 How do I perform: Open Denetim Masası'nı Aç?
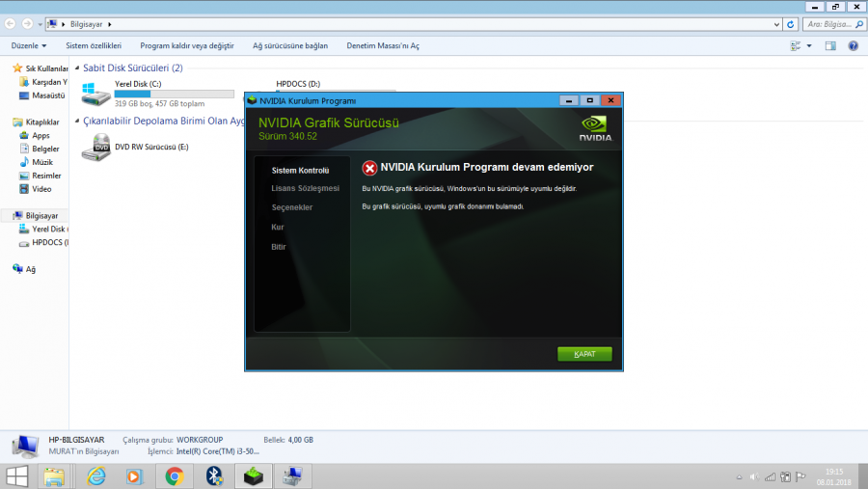[383, 46]
